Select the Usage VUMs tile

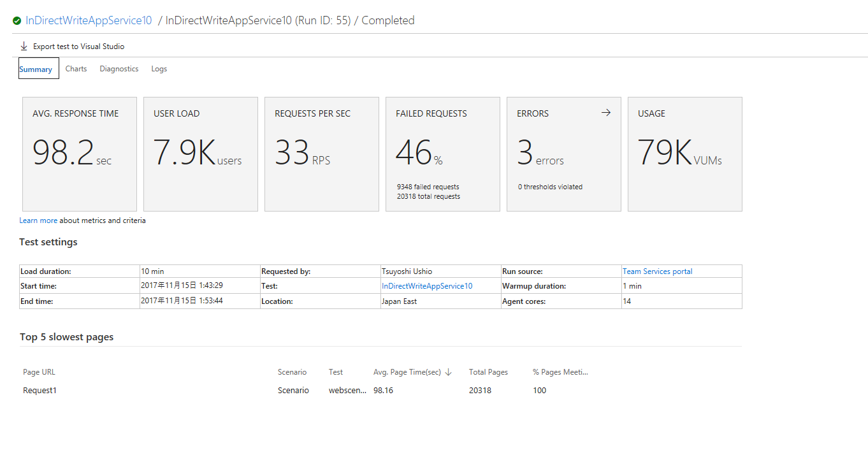click(684, 154)
